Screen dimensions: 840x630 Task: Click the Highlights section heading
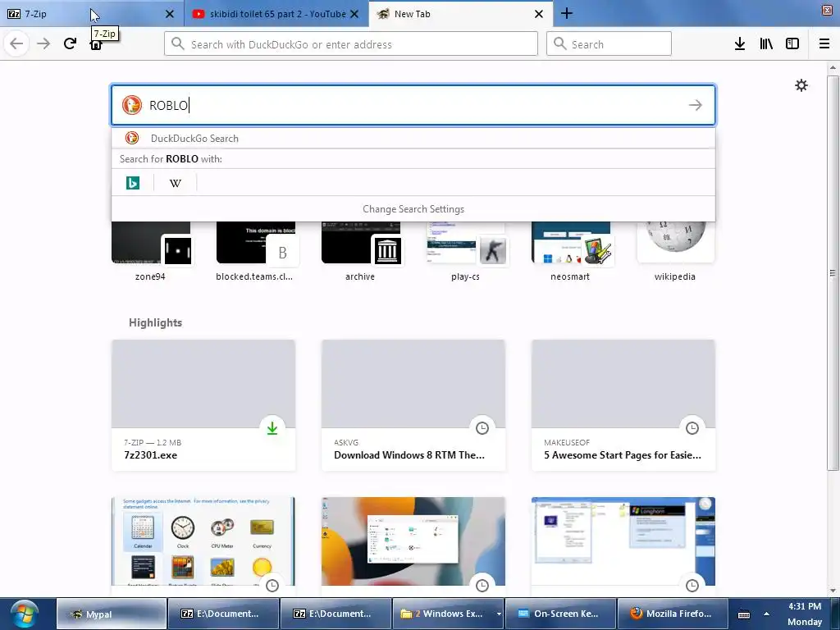[155, 322]
